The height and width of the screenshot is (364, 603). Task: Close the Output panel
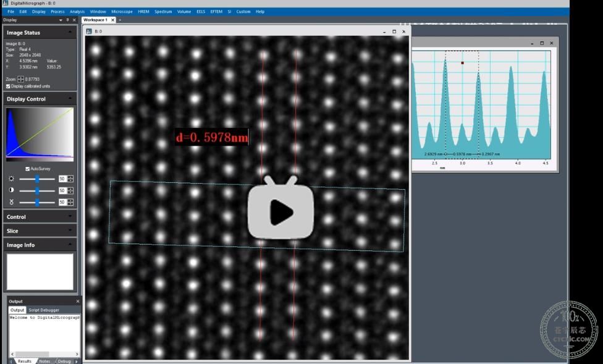(x=78, y=302)
